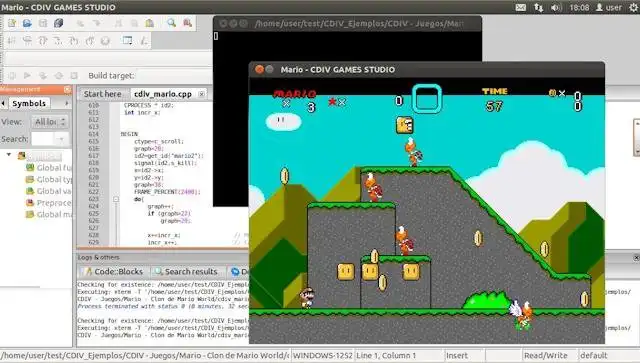Viewport: 640px width, 363px height.
Task: Switch to the cdiv_mario.cpp tab
Action: click(x=163, y=94)
